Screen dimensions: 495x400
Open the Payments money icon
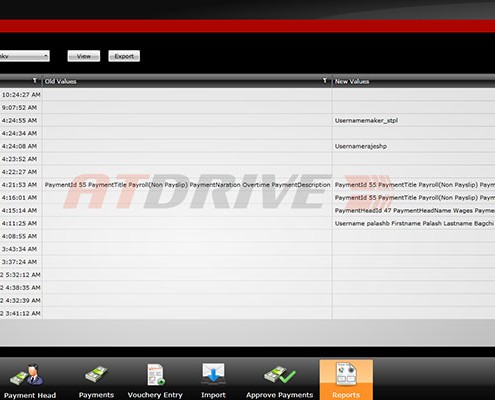click(x=96, y=375)
